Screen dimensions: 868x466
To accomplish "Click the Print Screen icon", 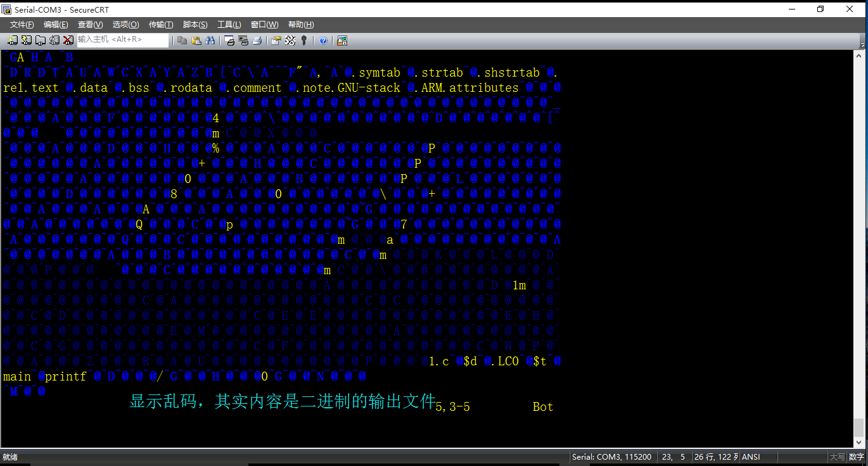I will [229, 41].
